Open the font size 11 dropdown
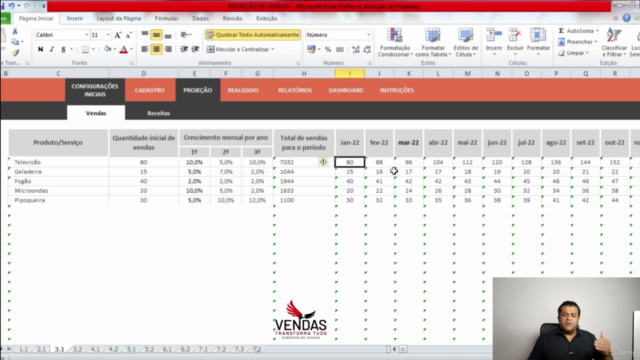Viewport: 640px width, 360px height. pos(108,35)
